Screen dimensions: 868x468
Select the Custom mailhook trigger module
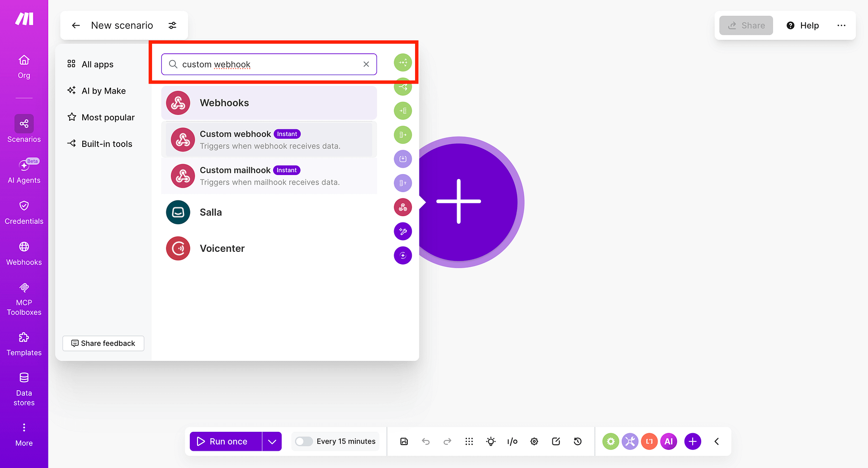coord(269,176)
